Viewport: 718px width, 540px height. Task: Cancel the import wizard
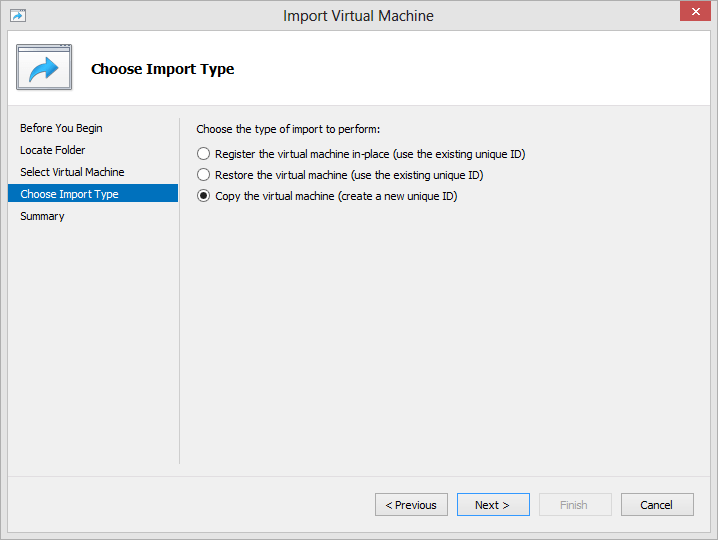pyautogui.click(x=657, y=505)
